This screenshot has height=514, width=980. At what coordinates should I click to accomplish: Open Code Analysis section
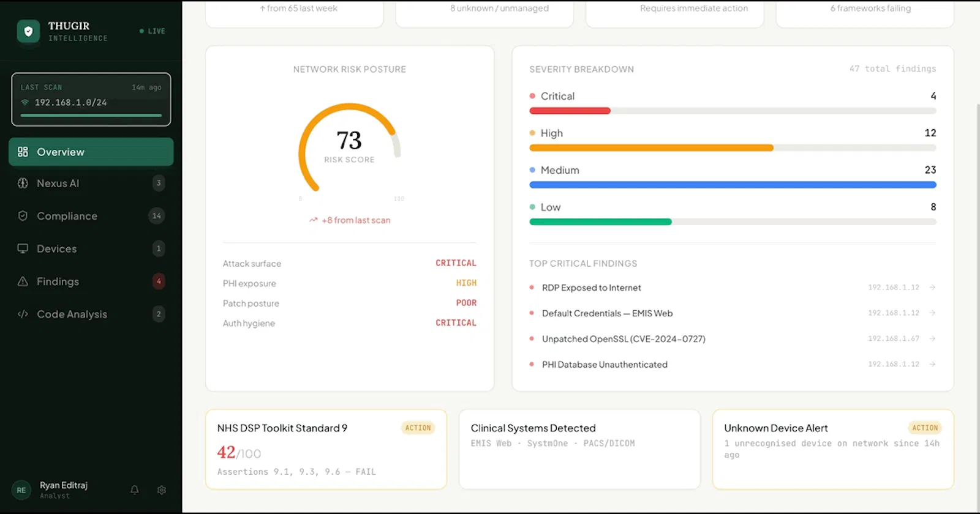(91, 314)
